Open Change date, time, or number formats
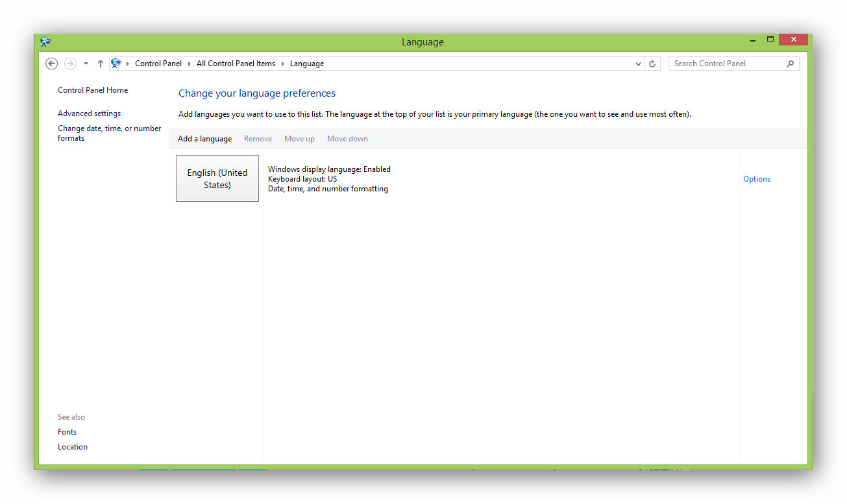Viewport: 847px width, 504px height. 109,133
